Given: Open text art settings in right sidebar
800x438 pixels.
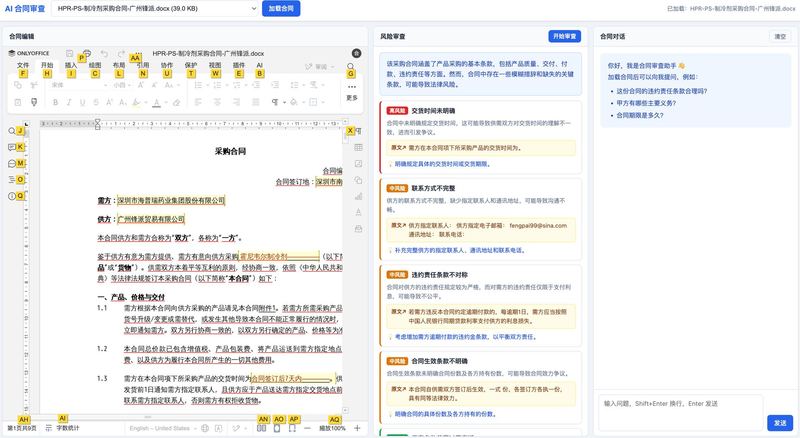Looking at the screenshot, I should coord(359,212).
